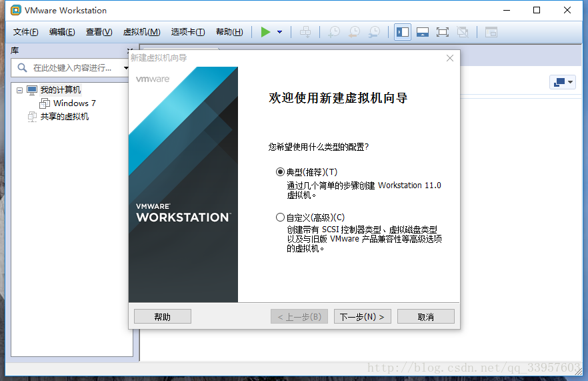Click the Take Snapshot toolbar icon
Image resolution: width=588 pixels, height=381 pixels.
click(334, 32)
